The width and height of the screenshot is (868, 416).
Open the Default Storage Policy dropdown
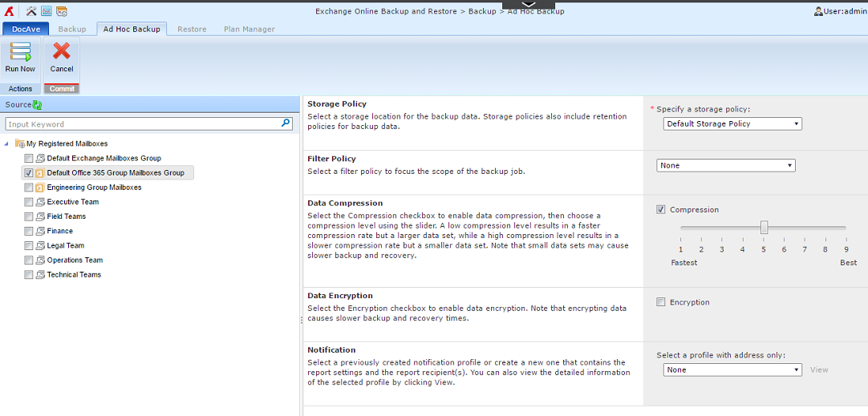pos(732,123)
